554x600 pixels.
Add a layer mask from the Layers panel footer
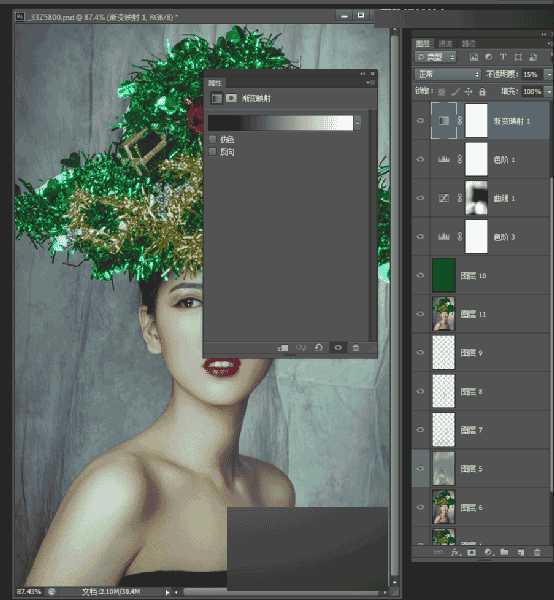(x=471, y=552)
